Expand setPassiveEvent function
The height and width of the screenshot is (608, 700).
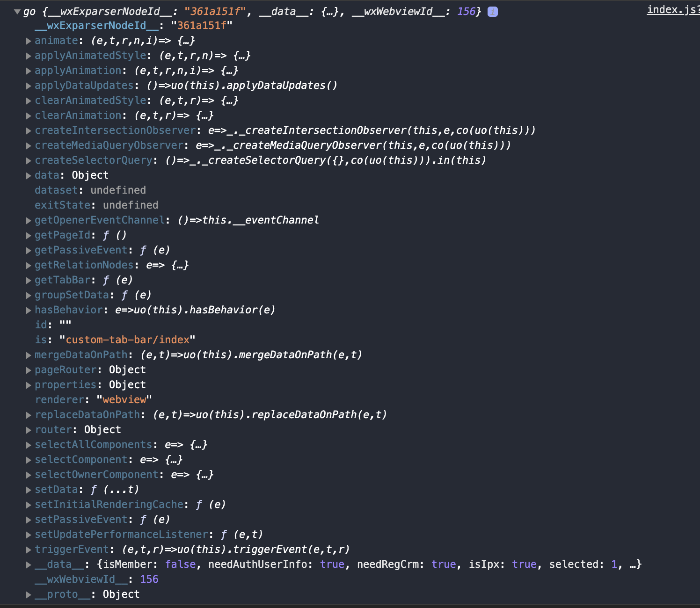[29, 520]
